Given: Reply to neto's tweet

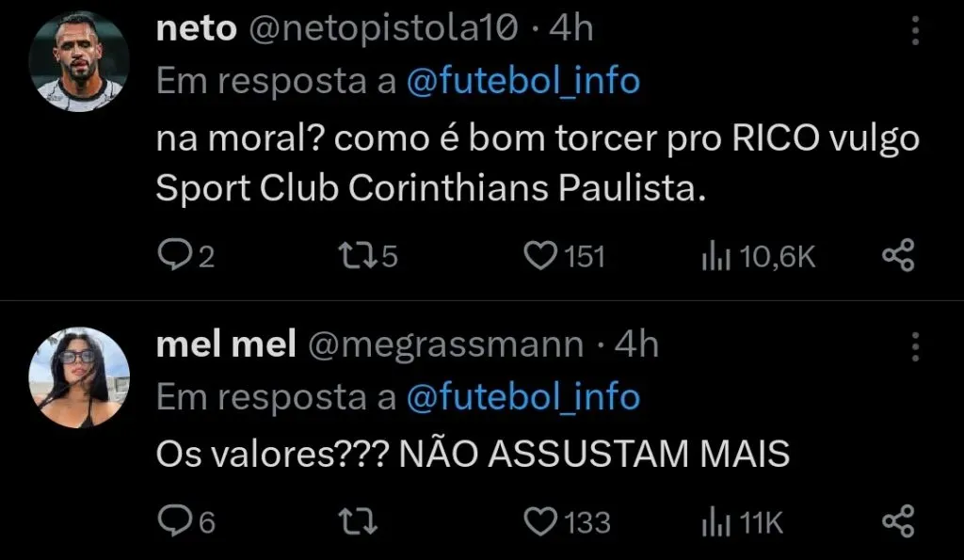Looking at the screenshot, I should coord(171,255).
